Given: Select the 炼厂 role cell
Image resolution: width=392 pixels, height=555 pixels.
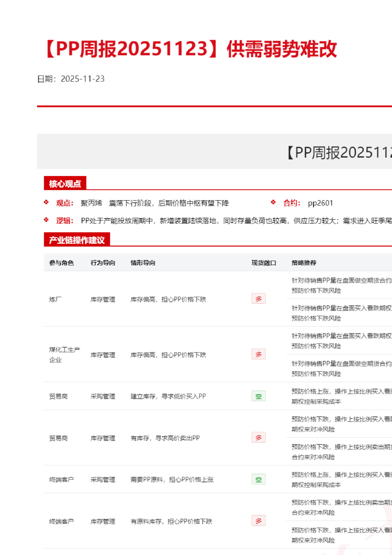Looking at the screenshot, I should pyautogui.click(x=55, y=299).
